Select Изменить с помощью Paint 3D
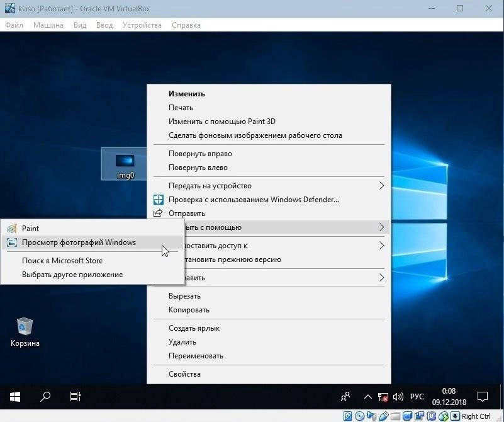Viewport: 504px width, 422px height. click(x=269, y=122)
